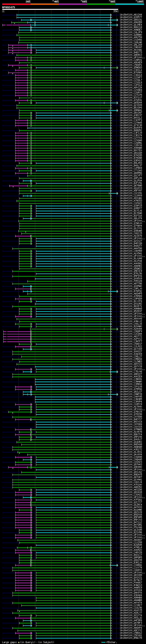The height and width of the screenshot is (644, 146).
Task: Open hit UniRef100_Q1IHE4
Action: click(x=131, y=25)
